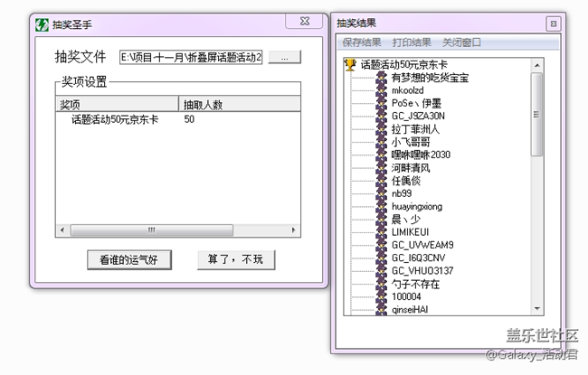Image resolution: width=588 pixels, height=375 pixels.
Task: Click the winner icon next to GC_I6Q3CNV
Action: (382, 258)
